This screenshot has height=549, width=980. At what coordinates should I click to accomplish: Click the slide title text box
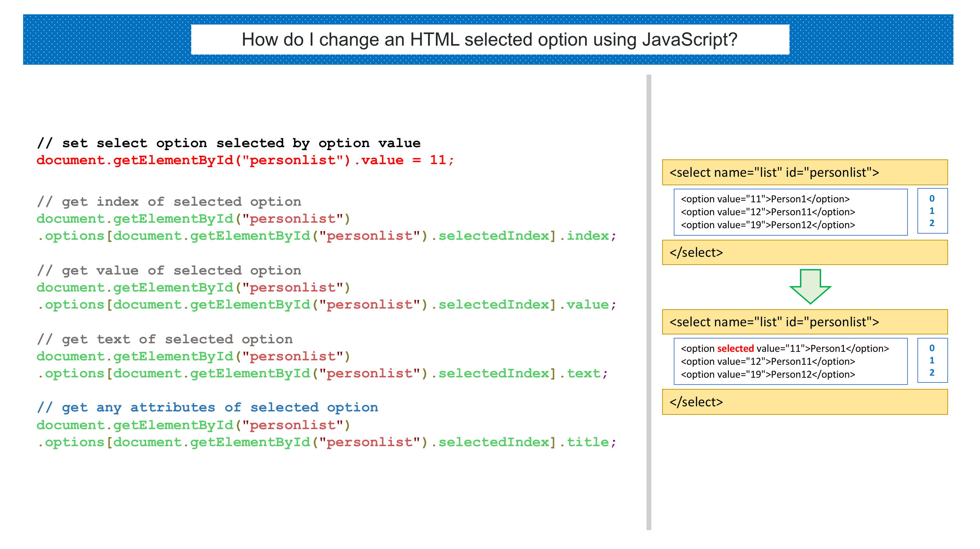click(490, 40)
